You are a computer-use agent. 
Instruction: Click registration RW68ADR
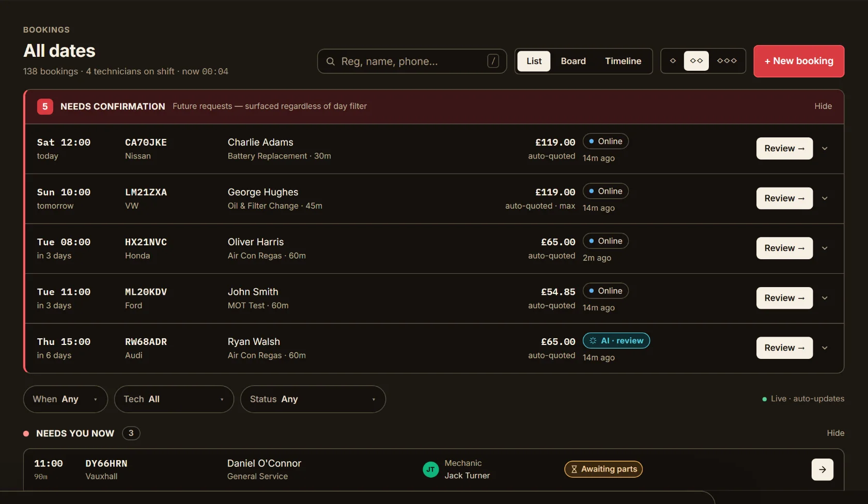pyautogui.click(x=146, y=342)
